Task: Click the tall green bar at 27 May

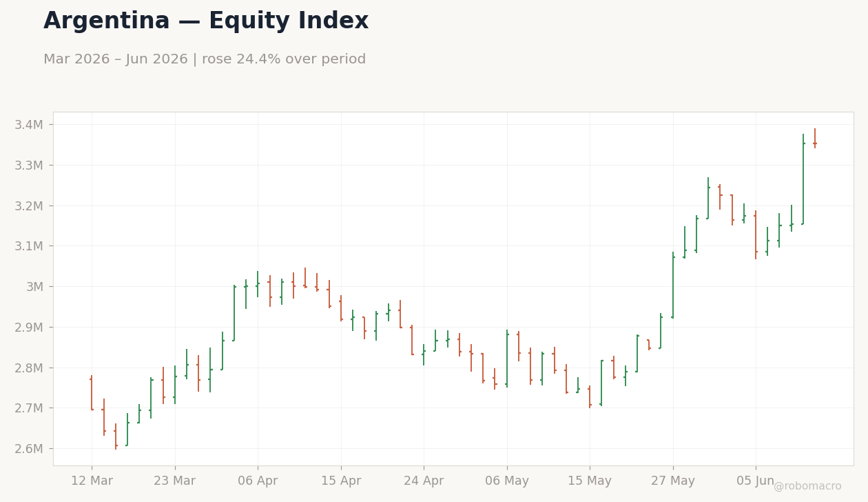Action: 673,285
